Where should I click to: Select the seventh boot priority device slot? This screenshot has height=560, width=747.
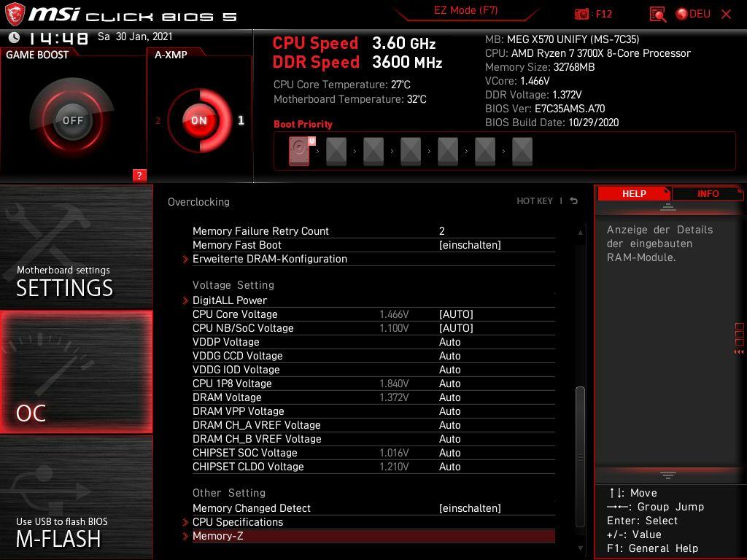click(x=522, y=152)
